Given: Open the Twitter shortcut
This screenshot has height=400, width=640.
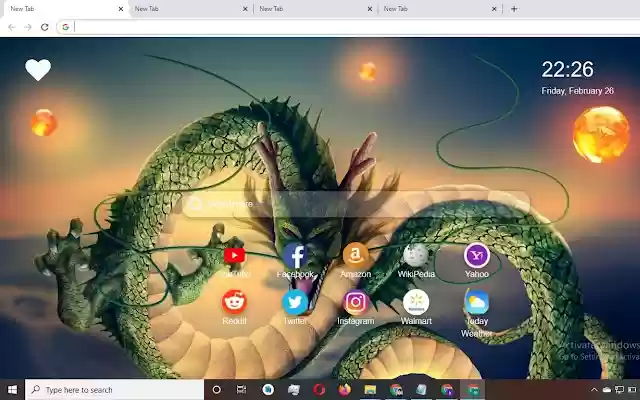Looking at the screenshot, I should click(295, 302).
